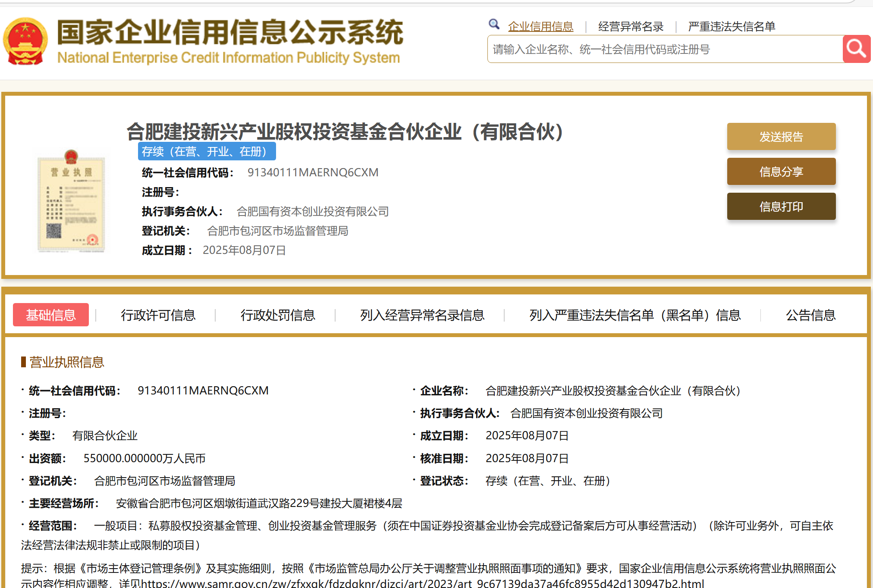
Task: Click the samr.gov.cn notice URL
Action: click(x=423, y=583)
